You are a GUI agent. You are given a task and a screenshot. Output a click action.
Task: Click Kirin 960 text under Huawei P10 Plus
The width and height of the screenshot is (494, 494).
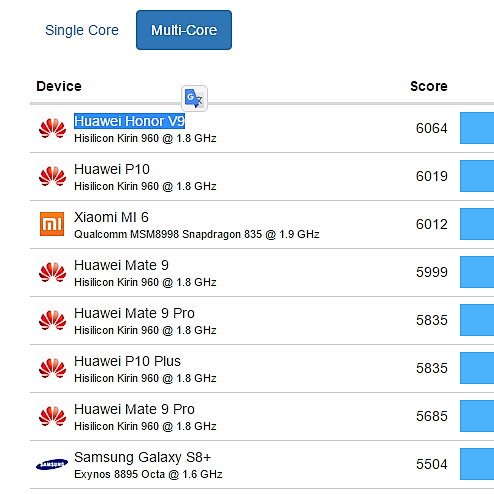pyautogui.click(x=145, y=378)
